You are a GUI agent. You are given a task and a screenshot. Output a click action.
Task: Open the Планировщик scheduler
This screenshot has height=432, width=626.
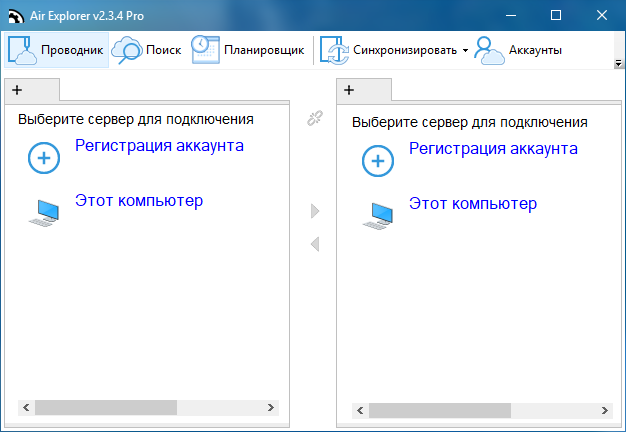coord(248,50)
